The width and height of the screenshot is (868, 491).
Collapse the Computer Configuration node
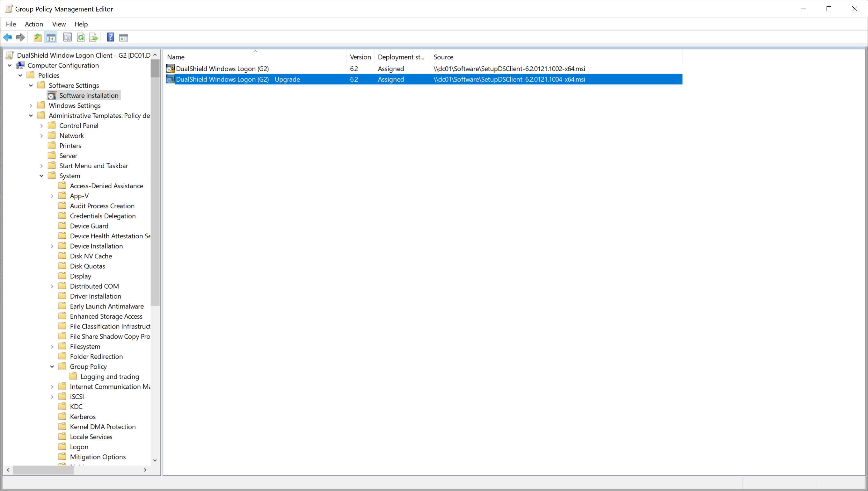click(x=10, y=65)
